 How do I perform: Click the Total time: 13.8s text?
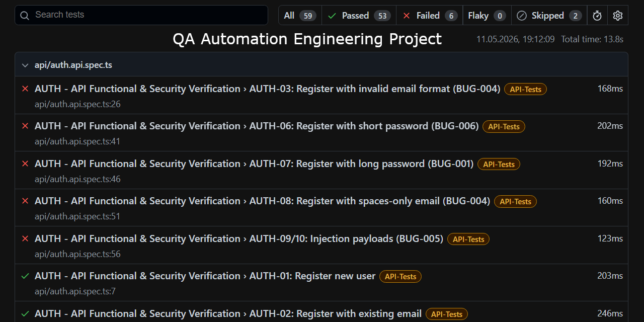592,39
